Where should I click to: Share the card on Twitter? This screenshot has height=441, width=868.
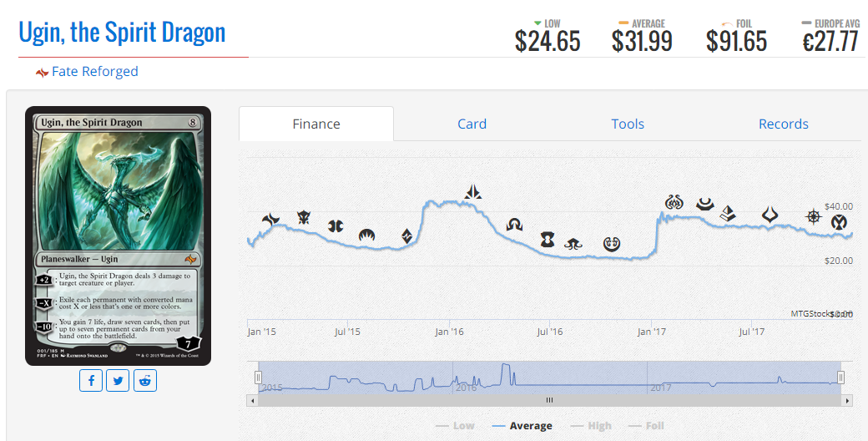tap(118, 381)
